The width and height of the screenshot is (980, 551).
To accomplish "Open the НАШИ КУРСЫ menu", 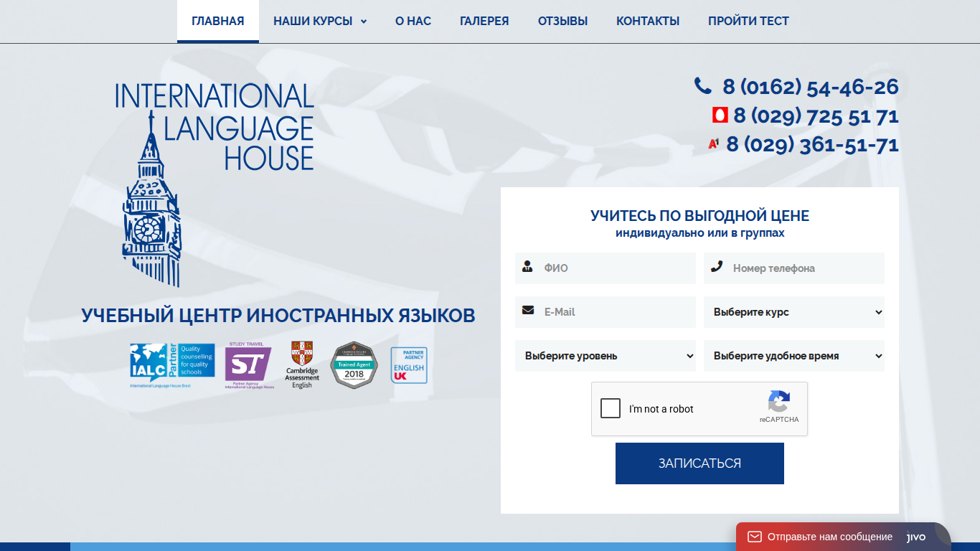I will [320, 22].
